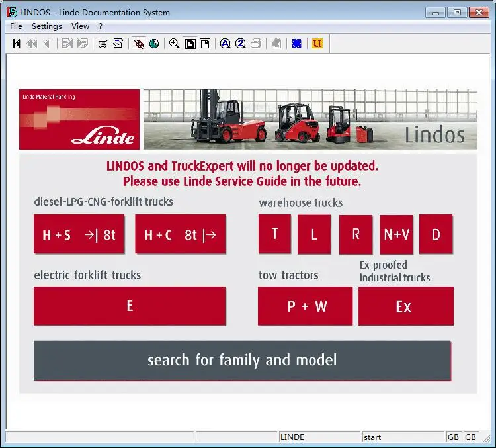Open Ex-proofed industrial trucks Ex button
This screenshot has height=448, width=496.
coord(406,306)
